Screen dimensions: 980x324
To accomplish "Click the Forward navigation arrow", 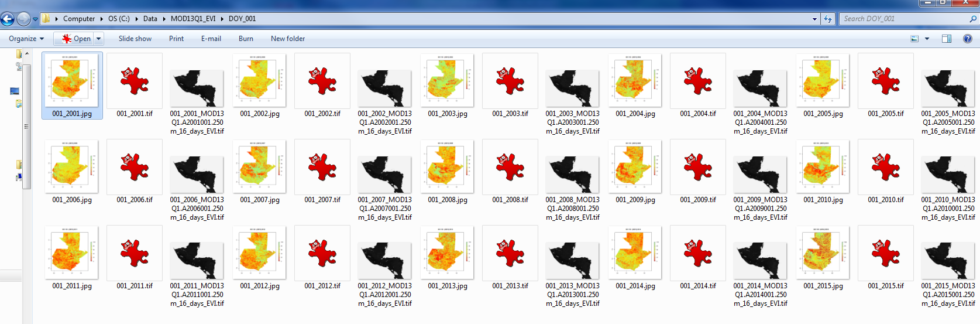I will click(x=23, y=19).
